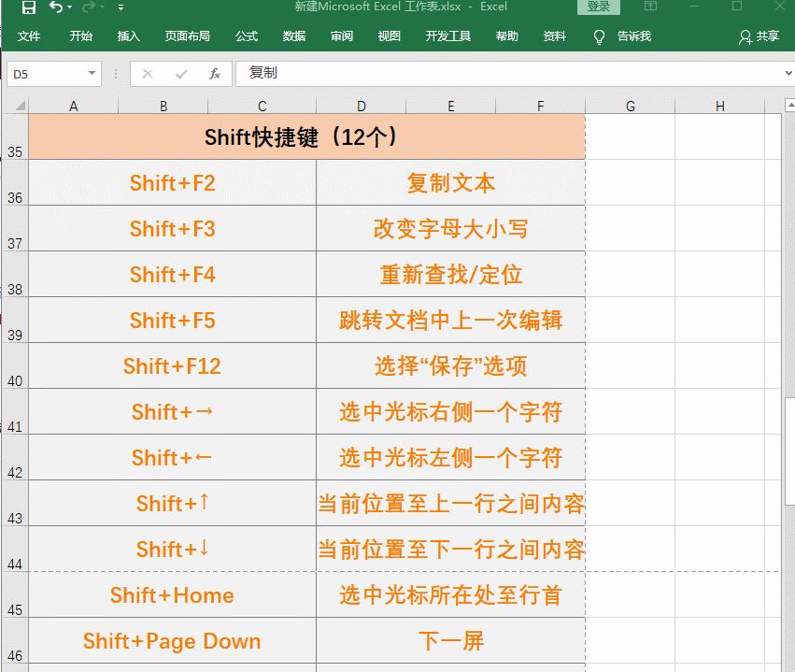Click the Save icon on the Quick Access Toolbar
The height and width of the screenshot is (672, 795).
pos(30,7)
